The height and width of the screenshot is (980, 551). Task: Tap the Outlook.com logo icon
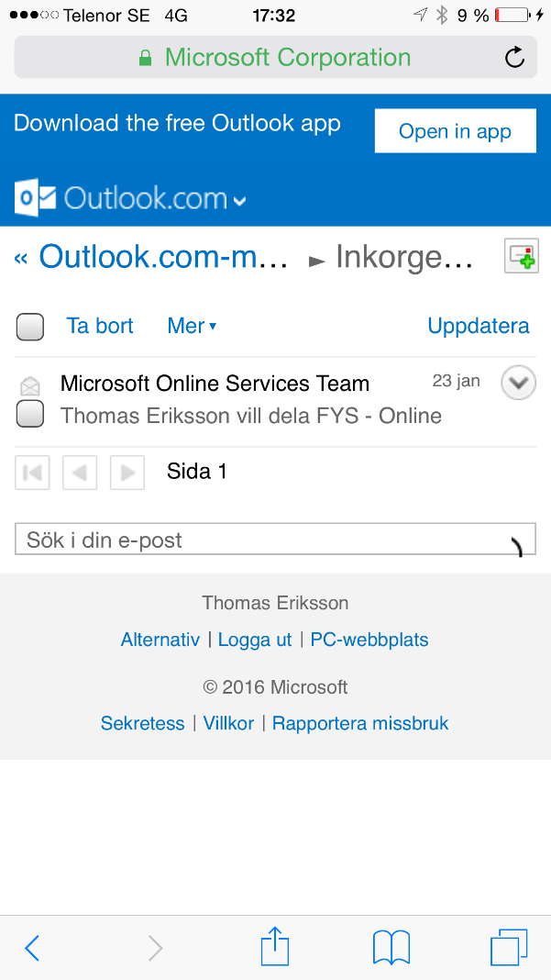click(36, 197)
